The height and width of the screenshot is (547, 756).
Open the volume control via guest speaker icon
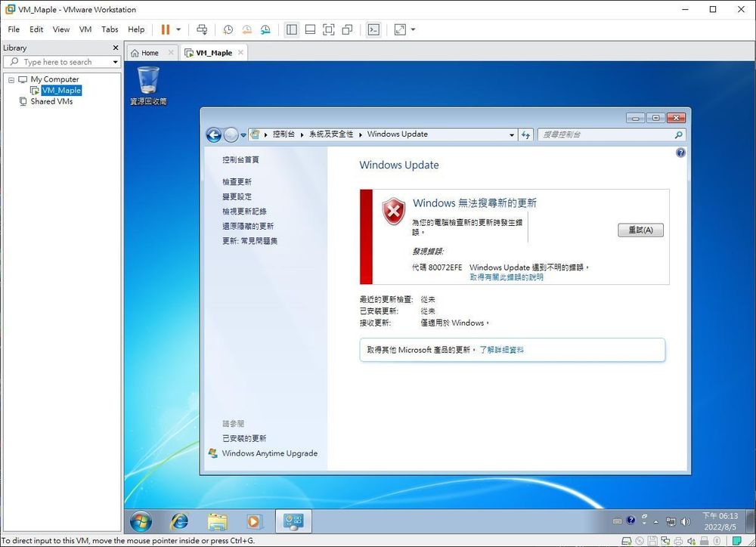coord(684,521)
